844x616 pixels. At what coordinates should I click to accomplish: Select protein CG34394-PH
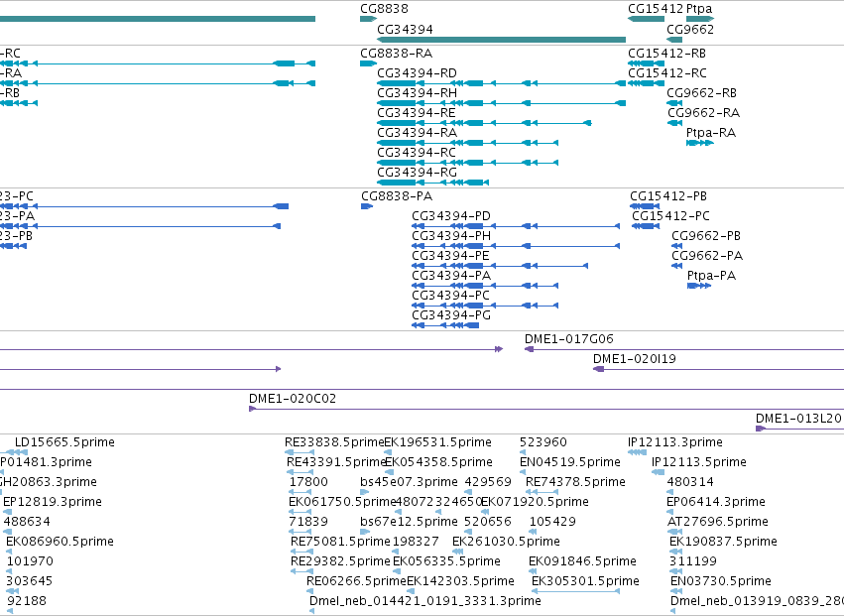point(451,236)
